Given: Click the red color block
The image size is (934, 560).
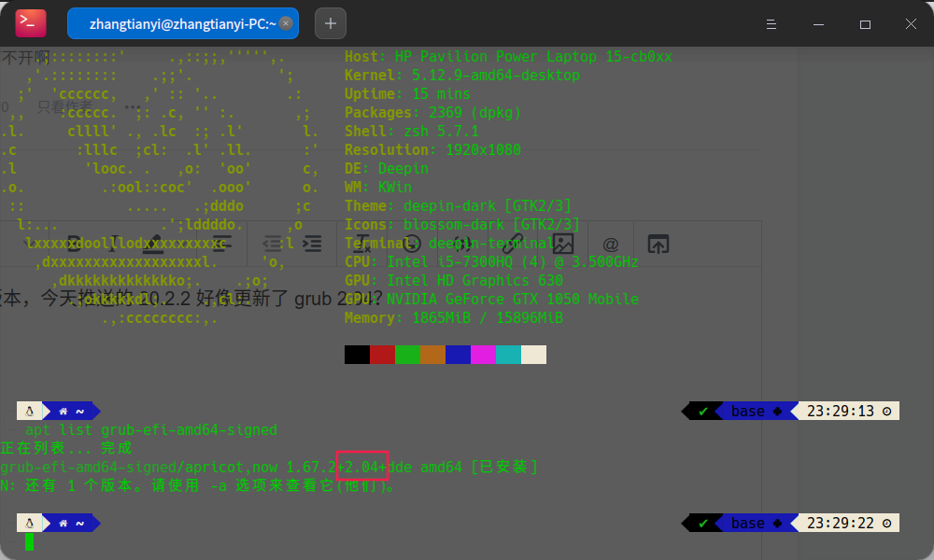Looking at the screenshot, I should 382,355.
